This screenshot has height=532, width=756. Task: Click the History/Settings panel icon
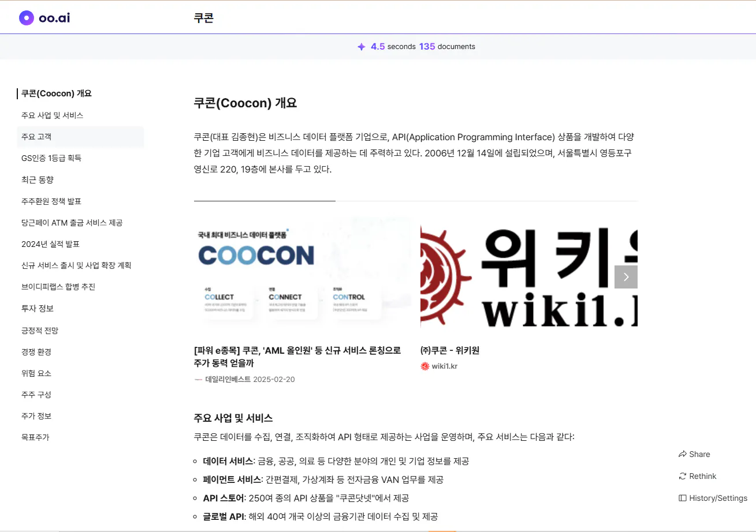(x=683, y=498)
